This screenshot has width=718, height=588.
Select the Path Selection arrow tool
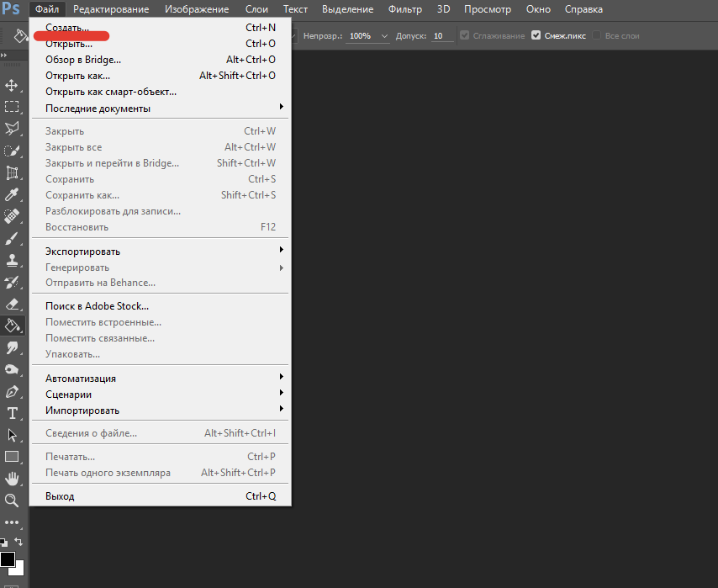click(x=12, y=436)
